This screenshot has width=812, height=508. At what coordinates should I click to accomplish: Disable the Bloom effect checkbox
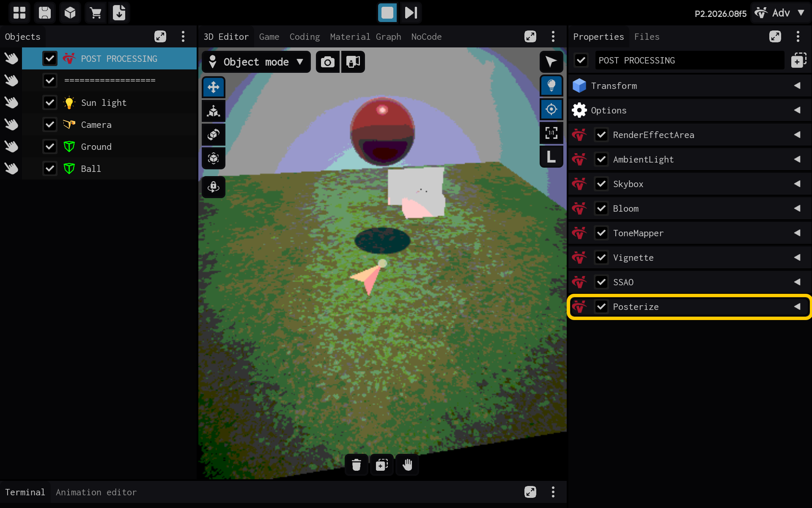(x=601, y=208)
